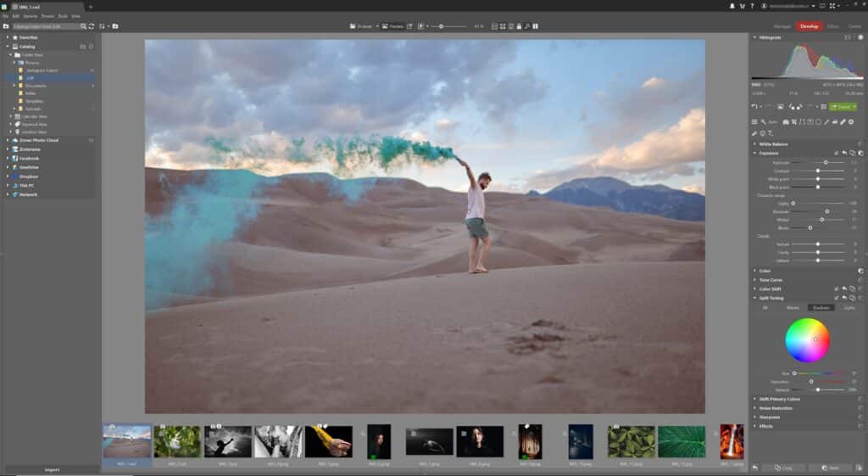868x476 pixels.
Task: Click the settings gear icon in tool row
Action: point(851,122)
